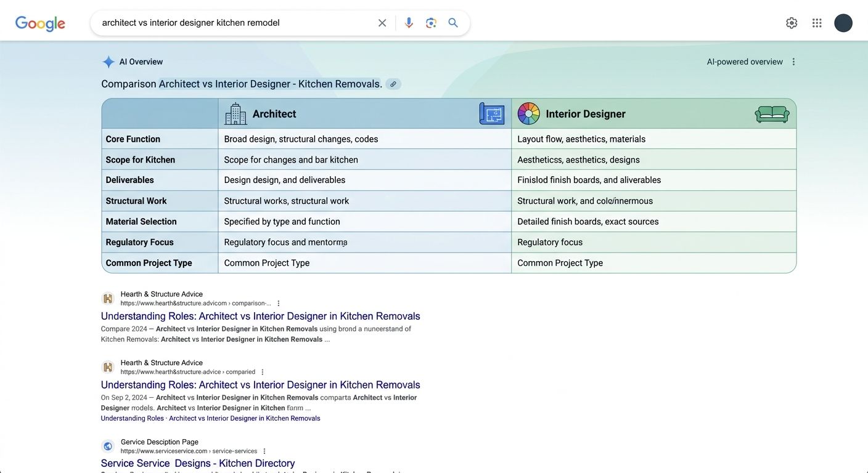Click the 'Scope for Kitchen' row label

(x=141, y=160)
